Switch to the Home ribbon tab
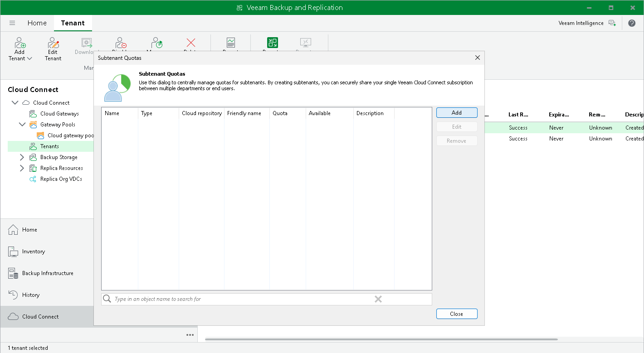This screenshot has width=644, height=353. [37, 23]
